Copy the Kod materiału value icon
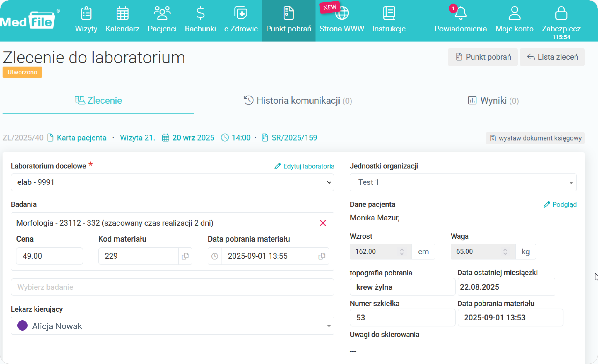This screenshot has width=598, height=364. pyautogui.click(x=185, y=256)
